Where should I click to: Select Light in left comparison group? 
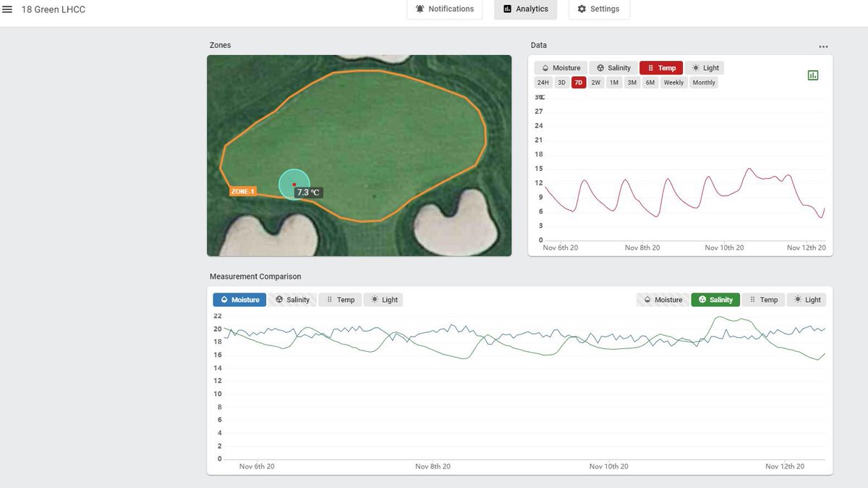pos(383,300)
